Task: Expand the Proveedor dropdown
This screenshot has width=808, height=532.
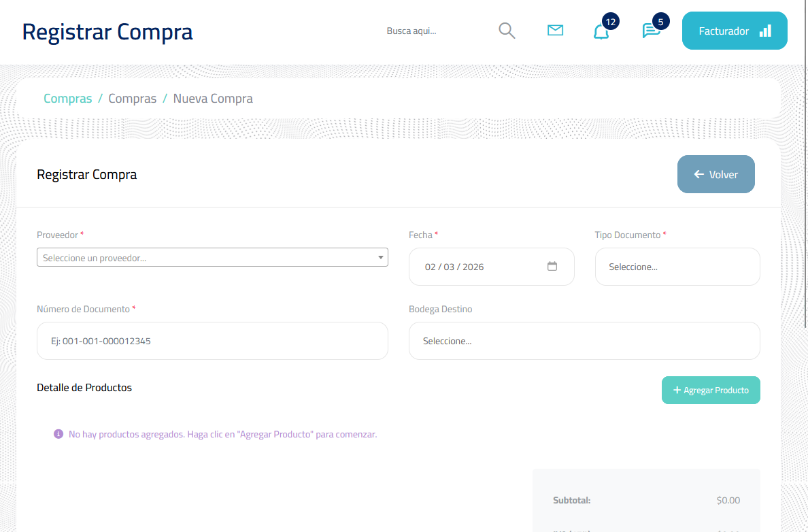Action: click(212, 258)
